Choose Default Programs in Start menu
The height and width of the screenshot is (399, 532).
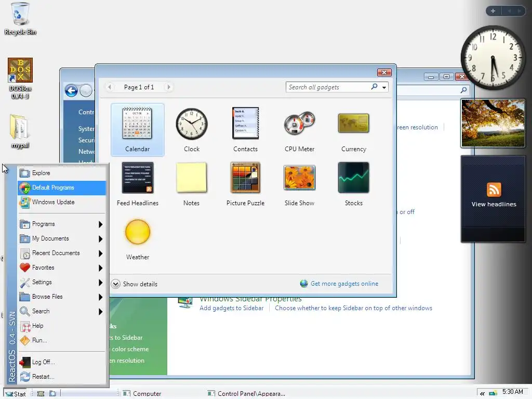[x=62, y=188]
